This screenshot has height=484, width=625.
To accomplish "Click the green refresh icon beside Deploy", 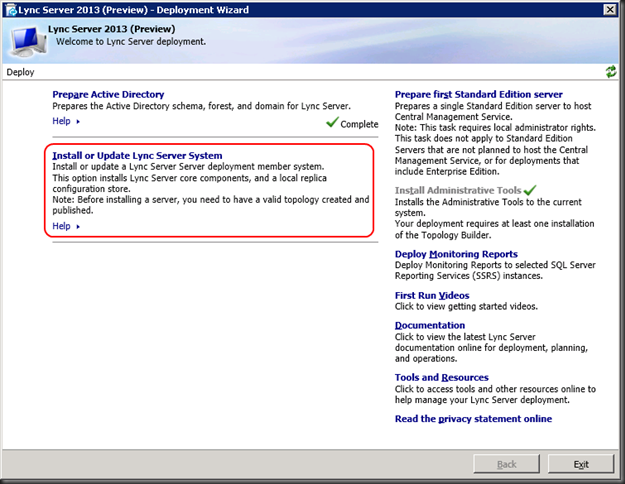I will click(611, 72).
